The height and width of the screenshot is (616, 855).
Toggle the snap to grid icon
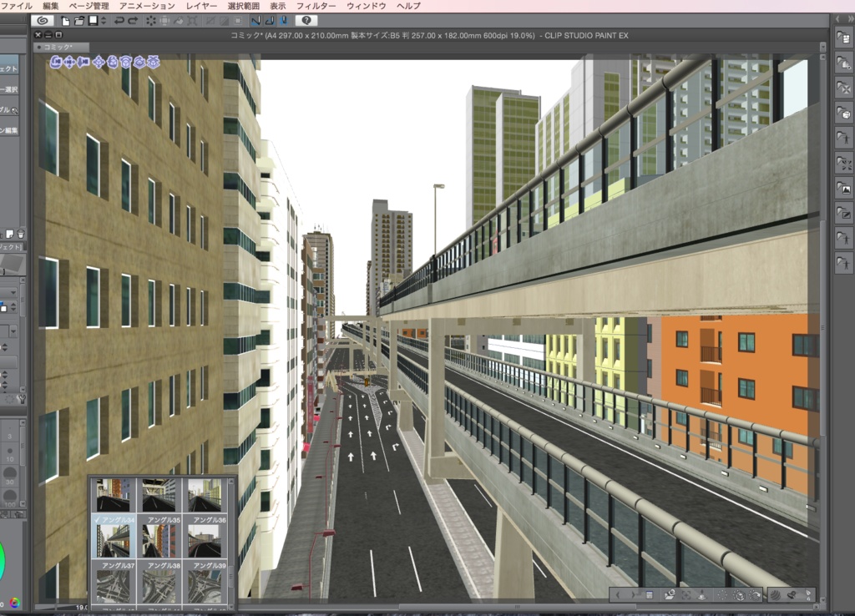[282, 21]
